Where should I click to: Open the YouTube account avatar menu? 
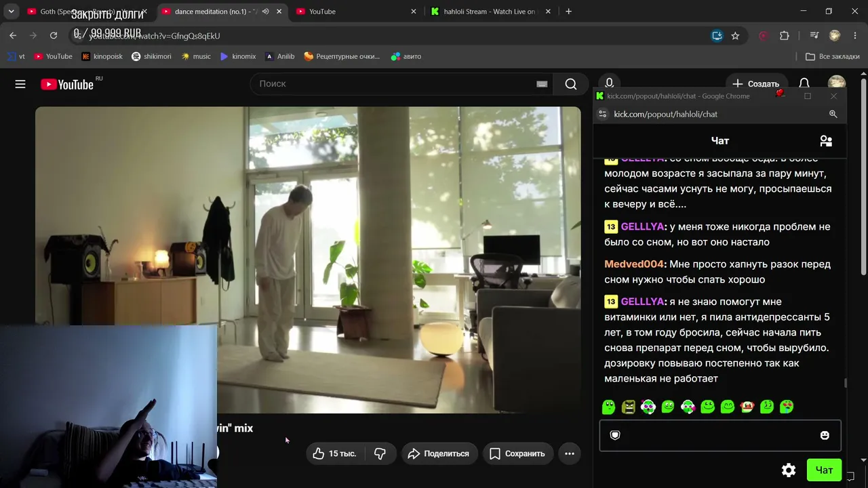[x=837, y=83]
